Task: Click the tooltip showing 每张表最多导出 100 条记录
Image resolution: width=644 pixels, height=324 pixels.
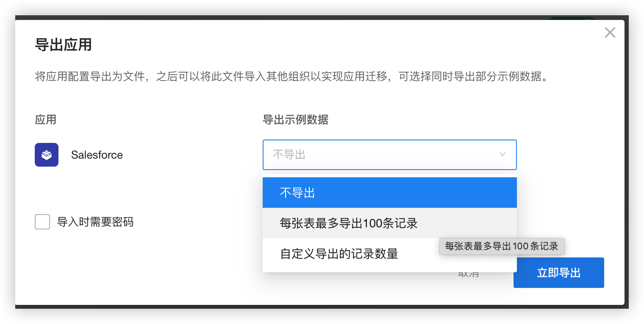Action: pos(502,246)
